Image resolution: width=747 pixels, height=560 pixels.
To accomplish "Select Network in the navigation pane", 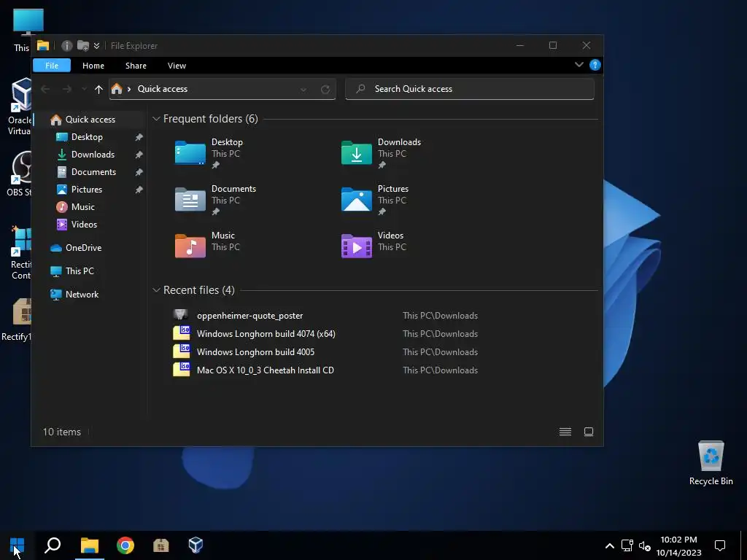I will [x=82, y=295].
